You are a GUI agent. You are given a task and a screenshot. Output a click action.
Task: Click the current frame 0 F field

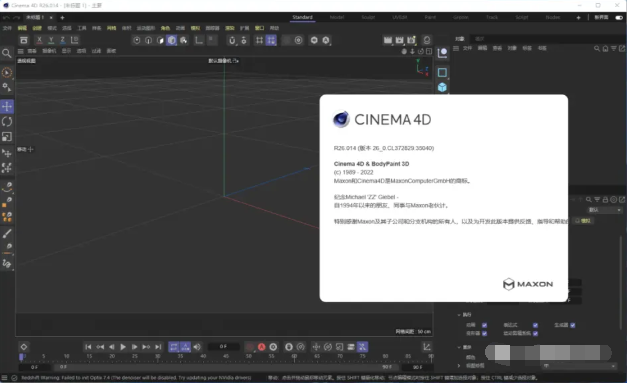coord(223,347)
